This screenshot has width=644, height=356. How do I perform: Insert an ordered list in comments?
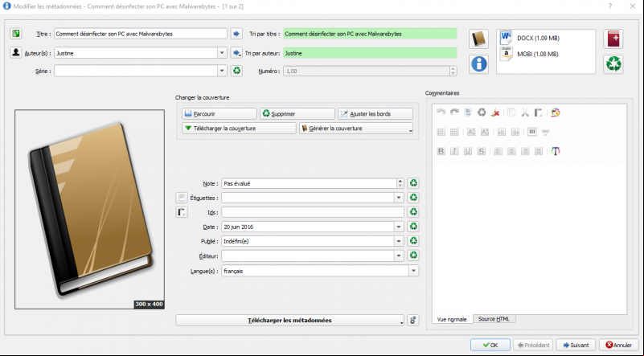tap(441, 132)
